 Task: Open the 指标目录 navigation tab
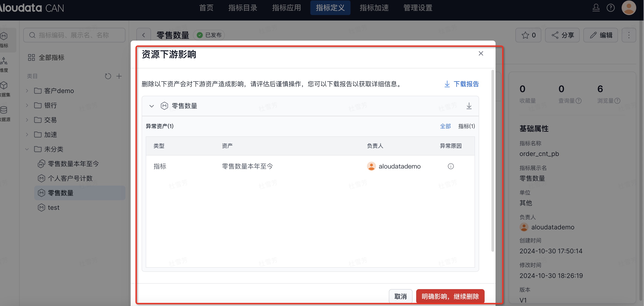click(242, 8)
